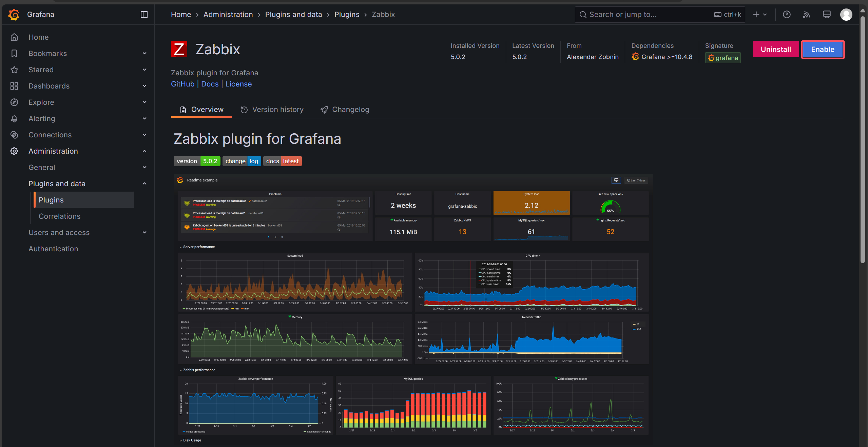
Task: Switch to the Overview tab
Action: [x=201, y=110]
